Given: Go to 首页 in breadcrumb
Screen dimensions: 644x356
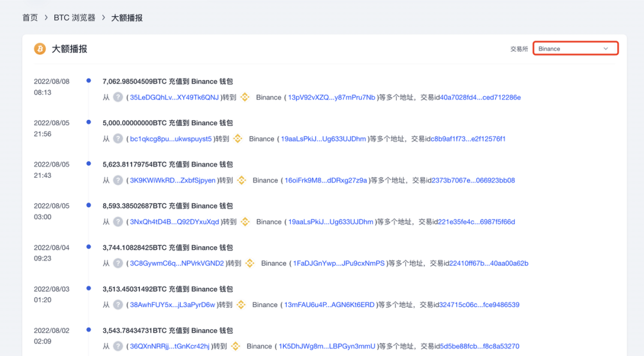Looking at the screenshot, I should tap(30, 18).
